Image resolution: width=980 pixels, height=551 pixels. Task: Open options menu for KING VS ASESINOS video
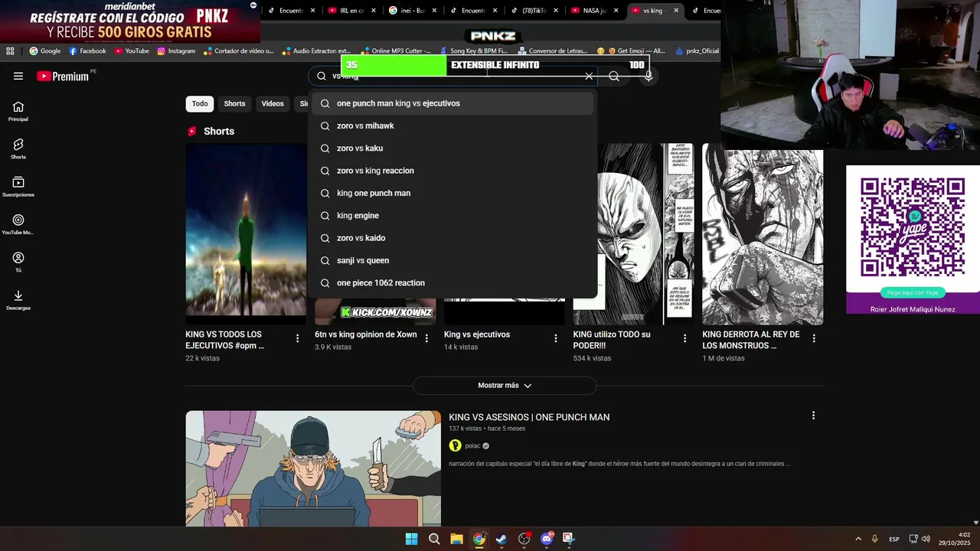point(813,416)
